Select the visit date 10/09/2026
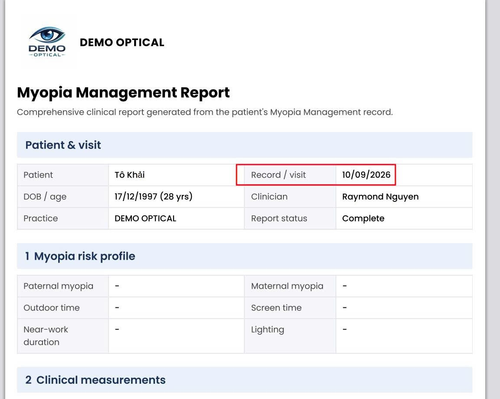The image size is (500, 399). [366, 175]
